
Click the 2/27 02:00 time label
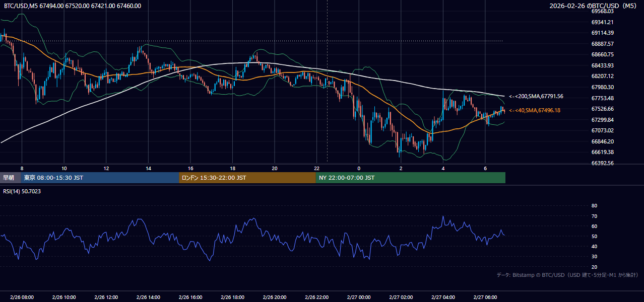pyautogui.click(x=401, y=297)
